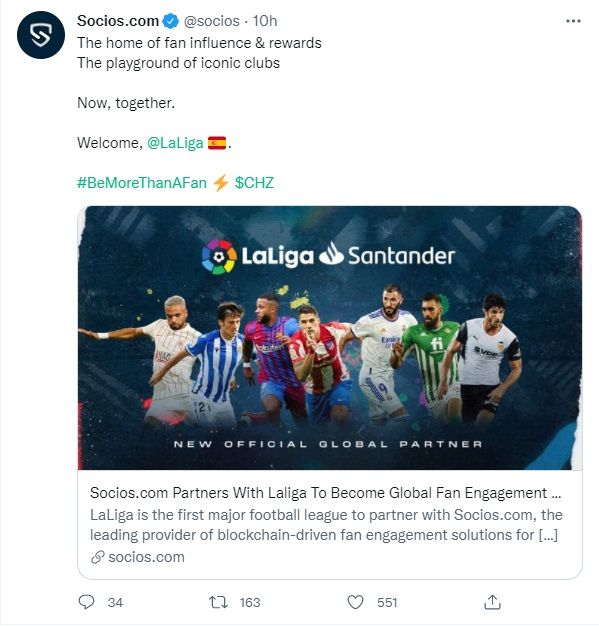
Task: Open the share upload icon
Action: 492,602
